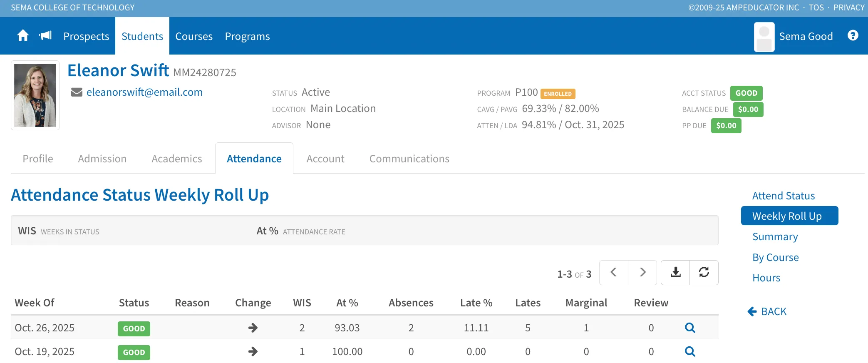Screen dimensions: 868x363
Task: Open Hours attendance view
Action: [x=766, y=278]
